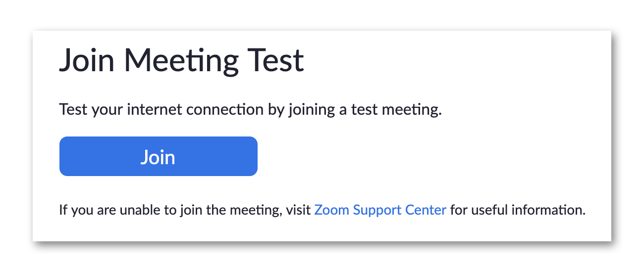This screenshot has height=272, width=644.
Task: Click the blue Join button
Action: (158, 156)
